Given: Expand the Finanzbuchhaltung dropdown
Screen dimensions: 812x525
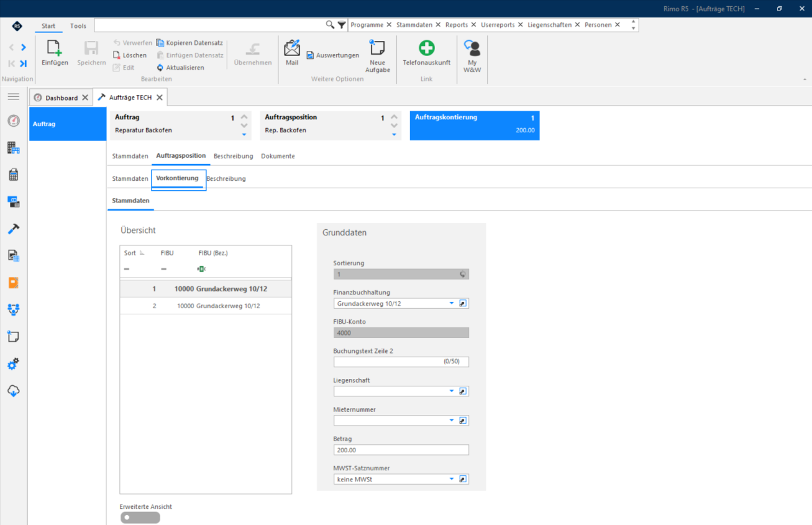Looking at the screenshot, I should click(452, 304).
